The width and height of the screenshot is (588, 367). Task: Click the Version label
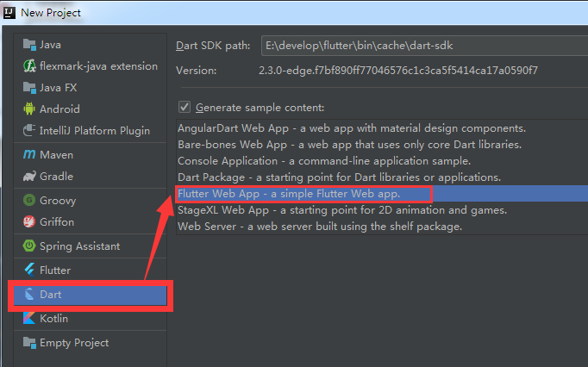[196, 71]
